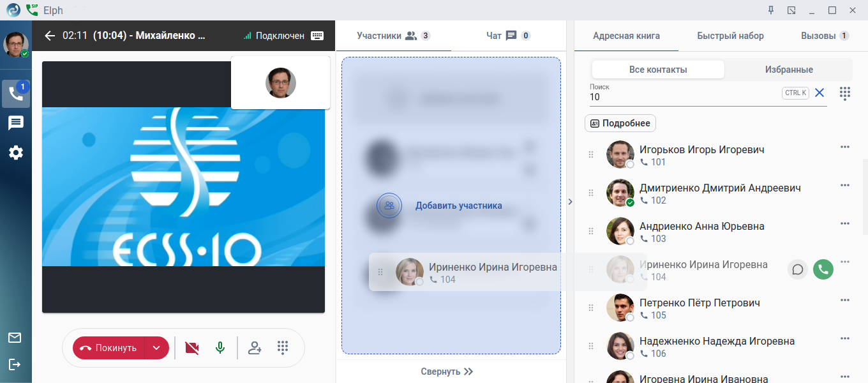Go back using the call header arrow

tap(50, 36)
